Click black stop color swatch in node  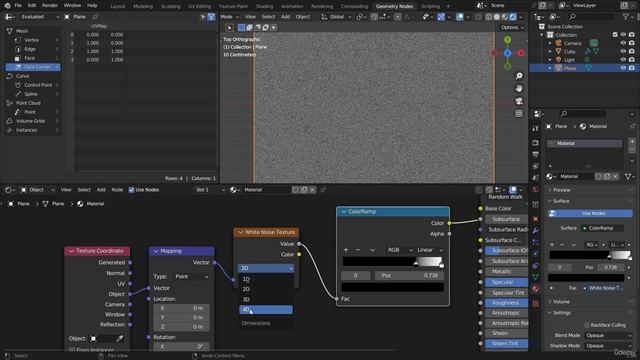coord(393,287)
